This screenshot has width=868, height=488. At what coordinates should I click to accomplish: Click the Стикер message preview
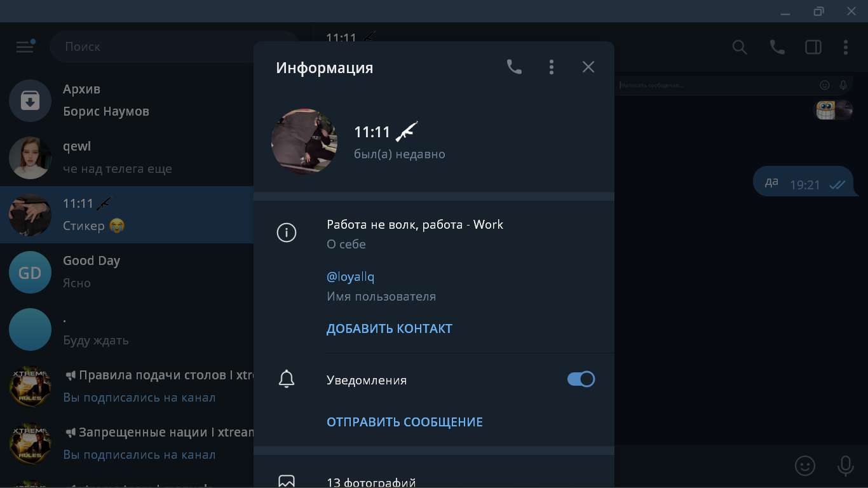pyautogui.click(x=94, y=226)
